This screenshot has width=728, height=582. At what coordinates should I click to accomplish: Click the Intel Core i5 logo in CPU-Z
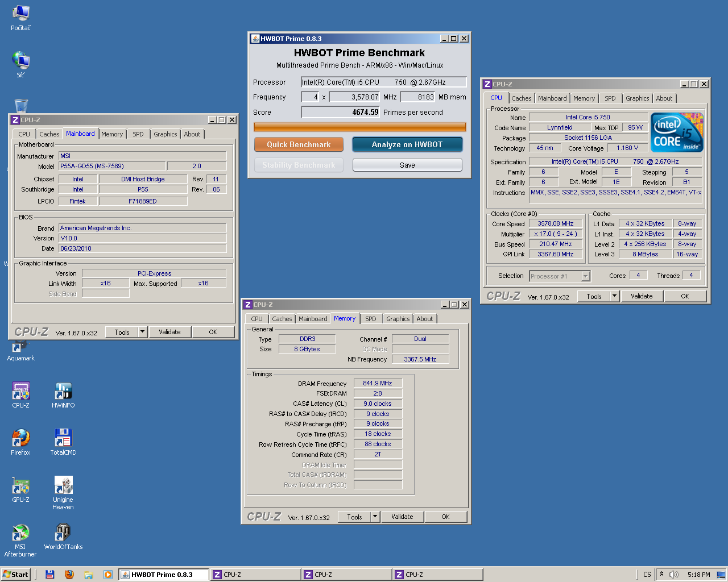[x=677, y=132]
